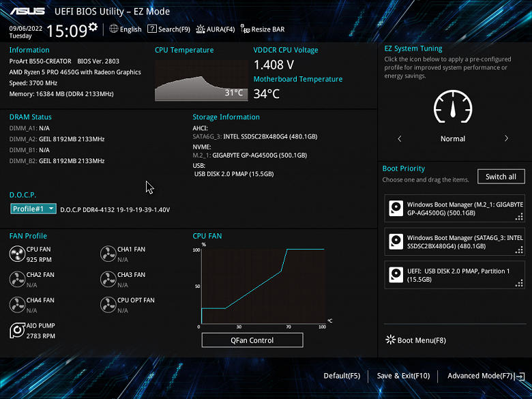The width and height of the screenshot is (532, 399).
Task: Click the EZ System Tuning gauge icon
Action: 453,107
